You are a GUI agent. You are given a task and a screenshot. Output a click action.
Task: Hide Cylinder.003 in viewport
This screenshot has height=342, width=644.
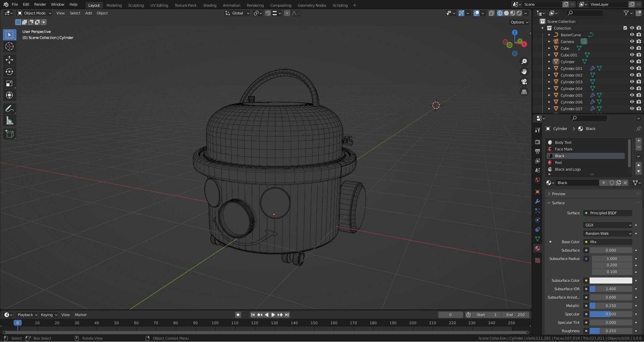(x=632, y=82)
